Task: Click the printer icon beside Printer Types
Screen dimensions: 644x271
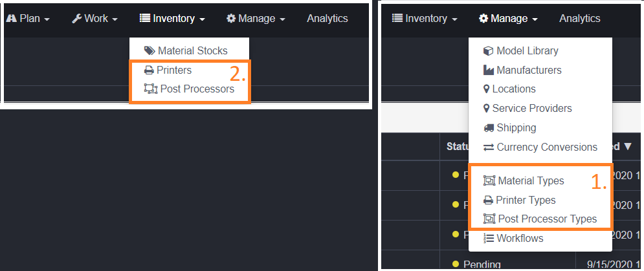Action: [x=489, y=201]
